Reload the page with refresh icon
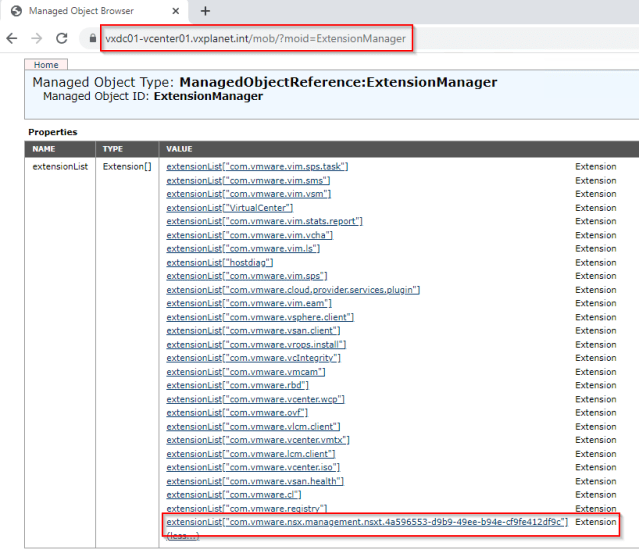The image size is (639, 557). pyautogui.click(x=62, y=38)
